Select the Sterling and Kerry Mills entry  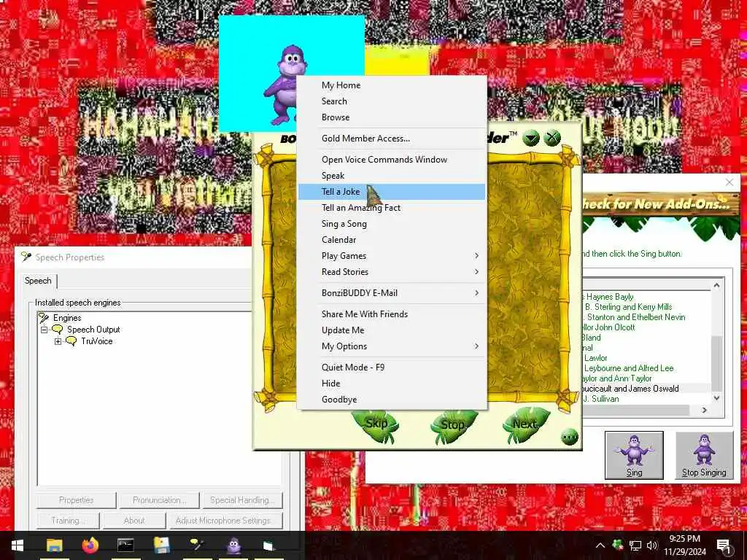(x=628, y=307)
